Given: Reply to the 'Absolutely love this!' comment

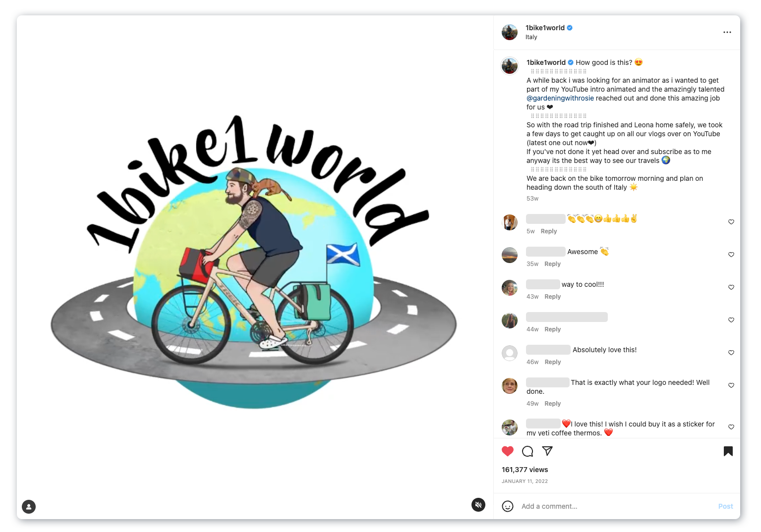Looking at the screenshot, I should 552,362.
